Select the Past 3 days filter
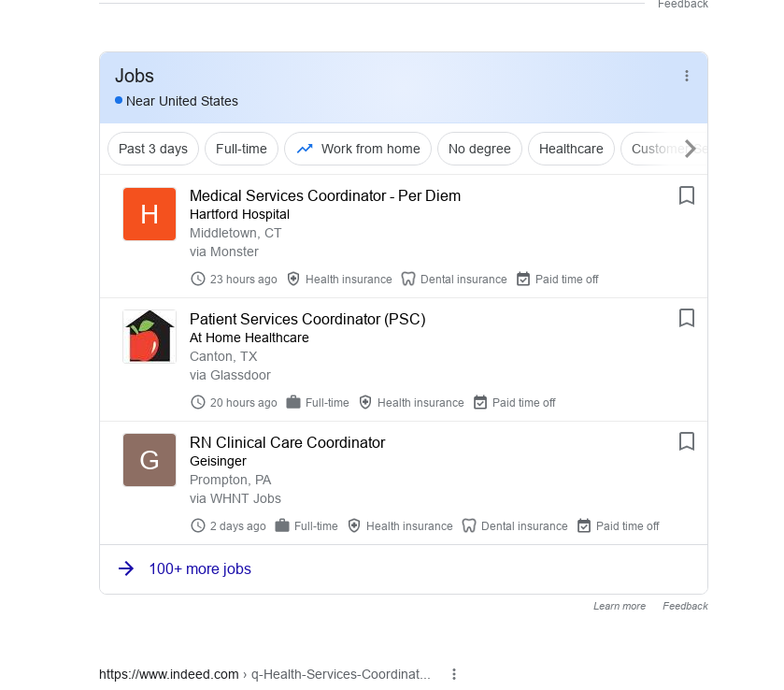 coord(153,149)
